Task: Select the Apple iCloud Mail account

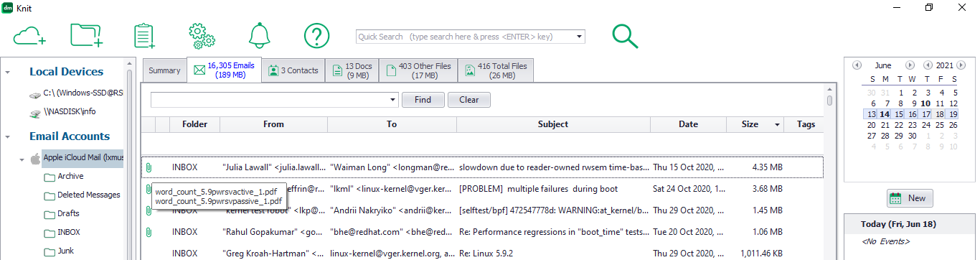Action: 83,158
